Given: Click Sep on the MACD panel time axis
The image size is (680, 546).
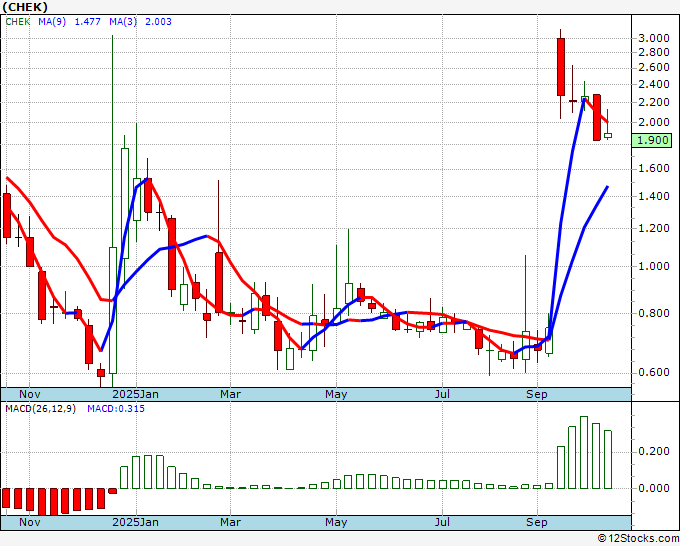Looking at the screenshot, I should 537,522.
